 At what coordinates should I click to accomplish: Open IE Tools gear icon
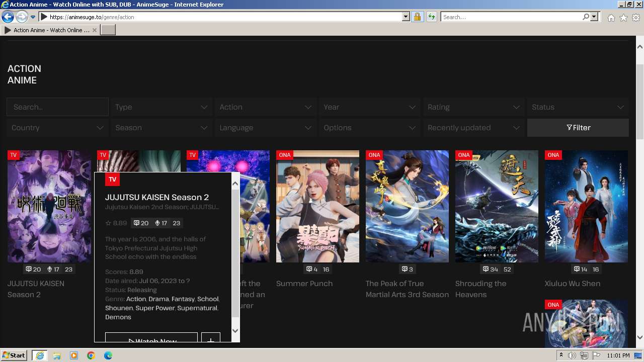click(x=636, y=18)
